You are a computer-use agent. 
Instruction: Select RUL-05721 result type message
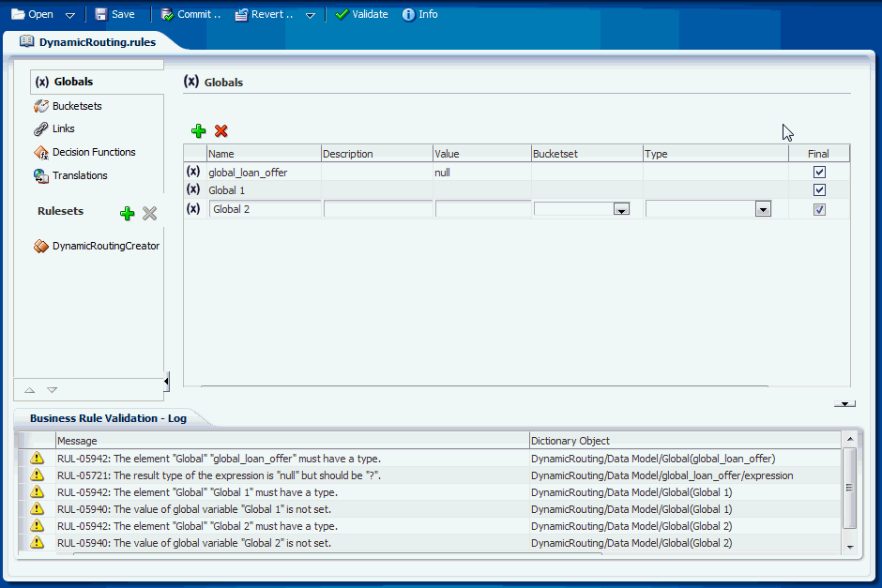click(x=219, y=475)
